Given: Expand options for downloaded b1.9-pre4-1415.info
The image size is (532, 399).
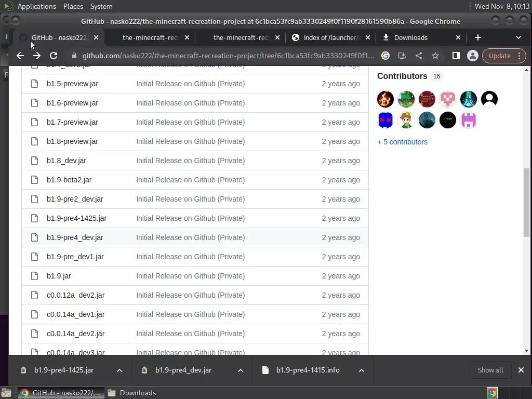Looking at the screenshot, I should pyautogui.click(x=362, y=370).
